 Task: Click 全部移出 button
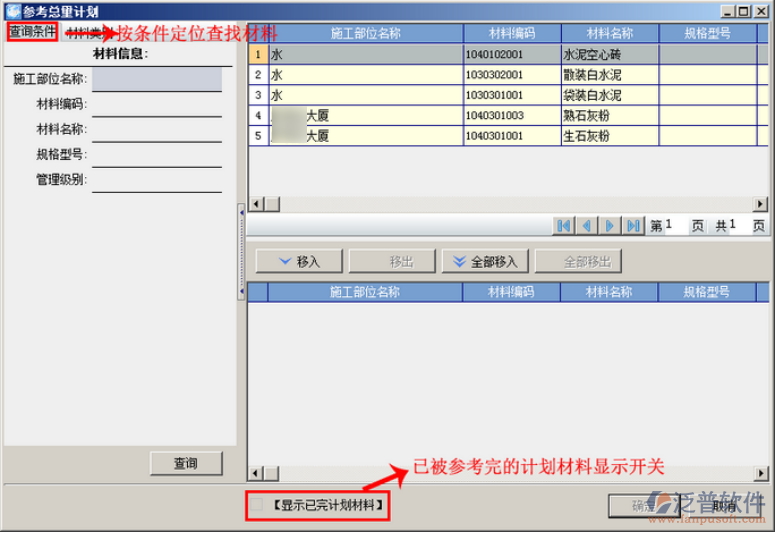(578, 261)
